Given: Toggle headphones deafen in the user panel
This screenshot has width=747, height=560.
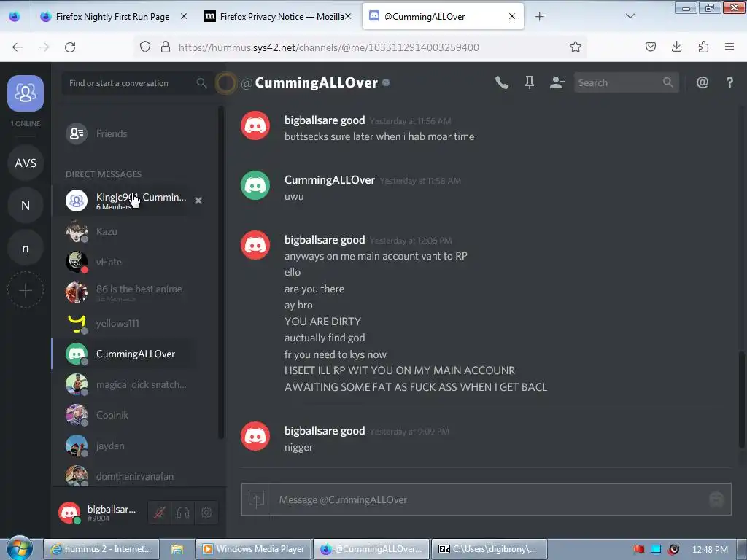Looking at the screenshot, I should [x=183, y=513].
